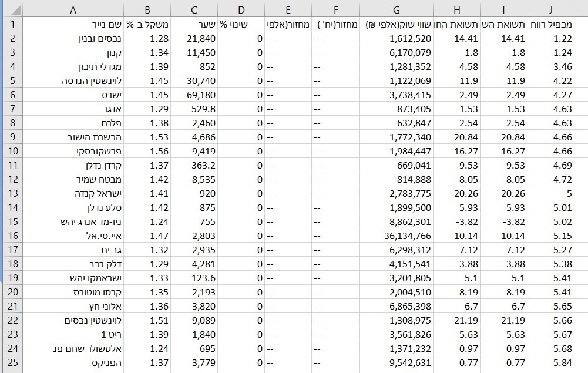Image resolution: width=588 pixels, height=373 pixels.
Task: Select column J header
Action: tap(550, 10)
